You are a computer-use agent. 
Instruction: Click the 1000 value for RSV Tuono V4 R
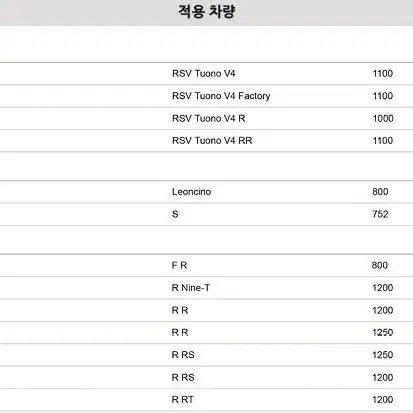tap(383, 118)
